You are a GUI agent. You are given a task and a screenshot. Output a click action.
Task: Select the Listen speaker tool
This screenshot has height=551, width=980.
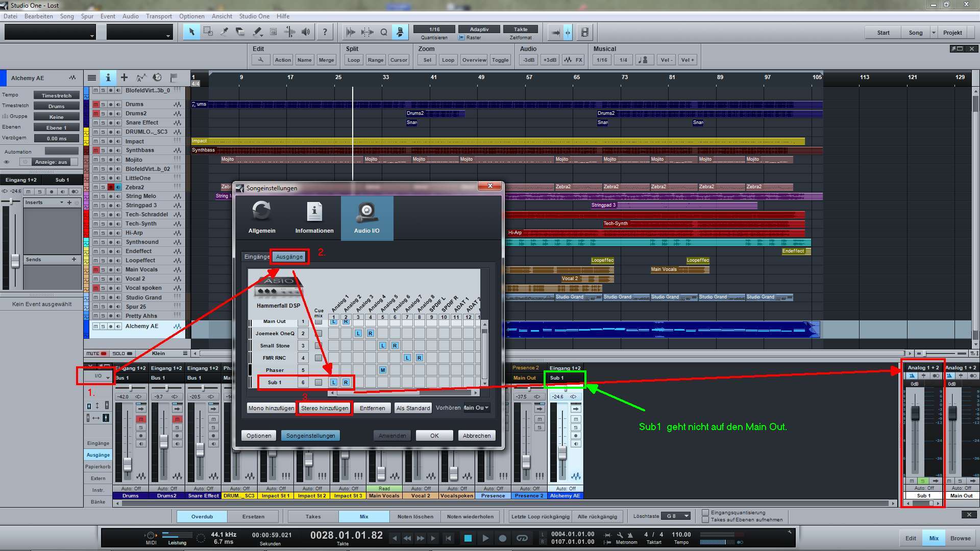pyautogui.click(x=306, y=32)
